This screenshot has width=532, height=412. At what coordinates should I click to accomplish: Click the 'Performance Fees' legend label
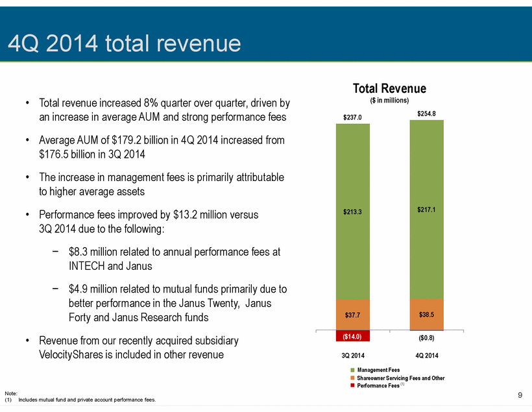tap(378, 385)
